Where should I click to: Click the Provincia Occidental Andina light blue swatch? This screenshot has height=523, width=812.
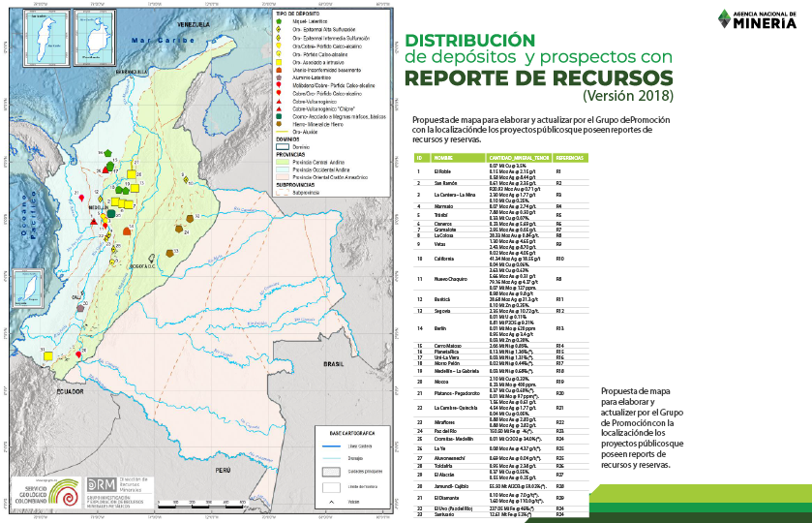(282, 169)
